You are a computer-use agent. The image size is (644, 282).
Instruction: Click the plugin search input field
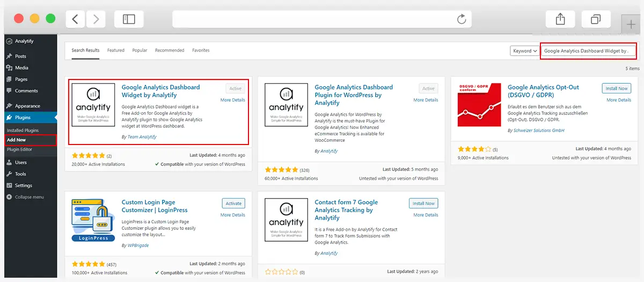(588, 51)
